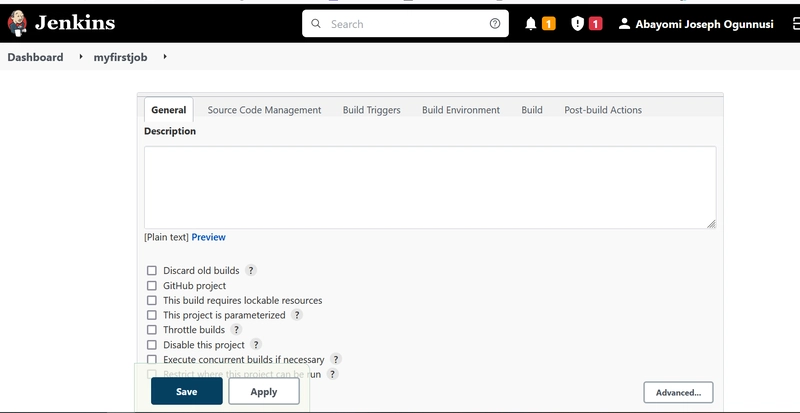This screenshot has height=413, width=800.
Task: Save the job configuration
Action: click(186, 391)
